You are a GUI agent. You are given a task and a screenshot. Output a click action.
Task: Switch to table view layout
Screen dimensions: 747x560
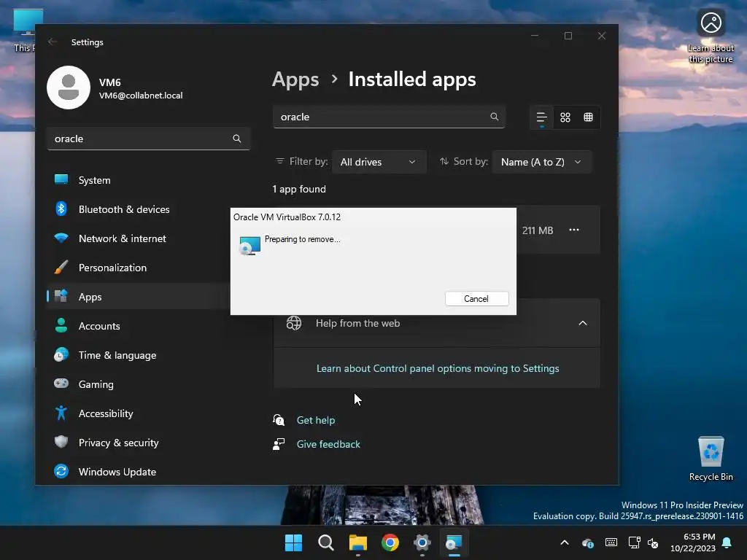(x=589, y=117)
